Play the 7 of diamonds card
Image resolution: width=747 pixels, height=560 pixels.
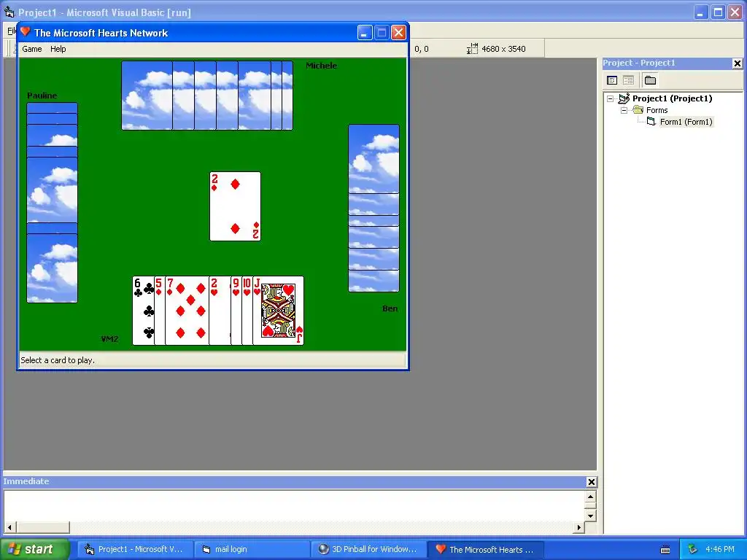pos(187,311)
